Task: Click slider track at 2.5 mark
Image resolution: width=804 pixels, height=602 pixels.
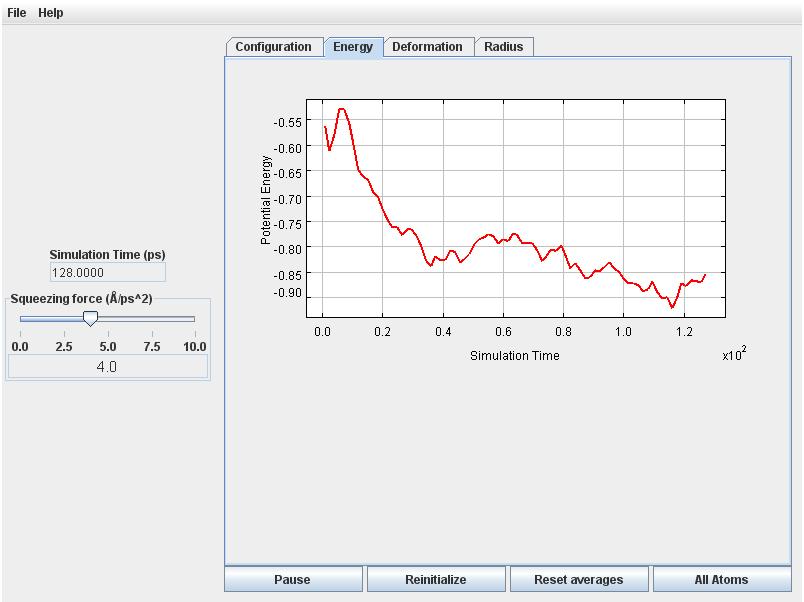Action: click(x=64, y=319)
